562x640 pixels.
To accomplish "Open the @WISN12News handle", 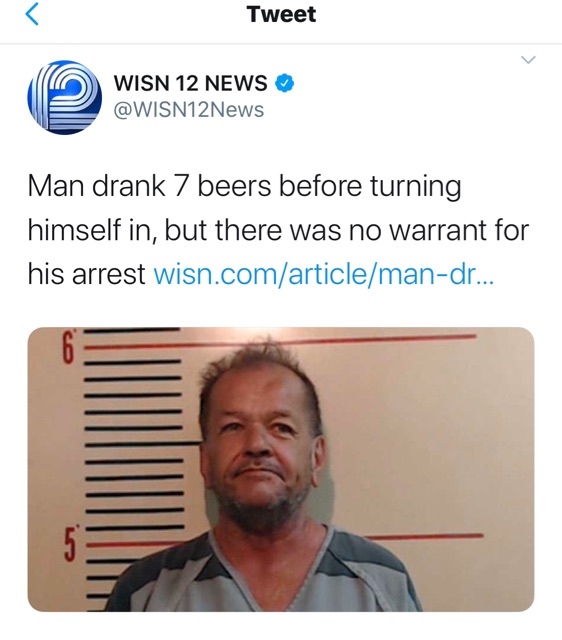I will (189, 110).
